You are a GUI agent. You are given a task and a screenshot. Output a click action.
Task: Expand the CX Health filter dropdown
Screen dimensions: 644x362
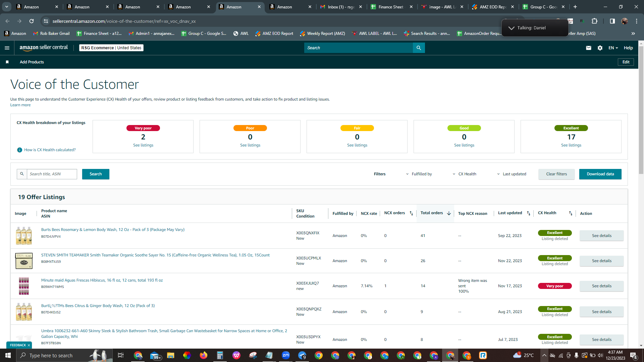coord(465,174)
